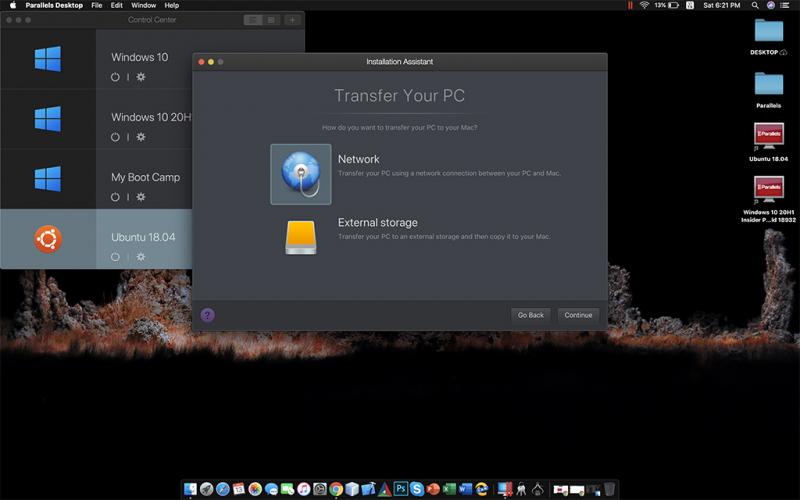Open iTunes in the Dock
The image size is (800, 500).
304,489
